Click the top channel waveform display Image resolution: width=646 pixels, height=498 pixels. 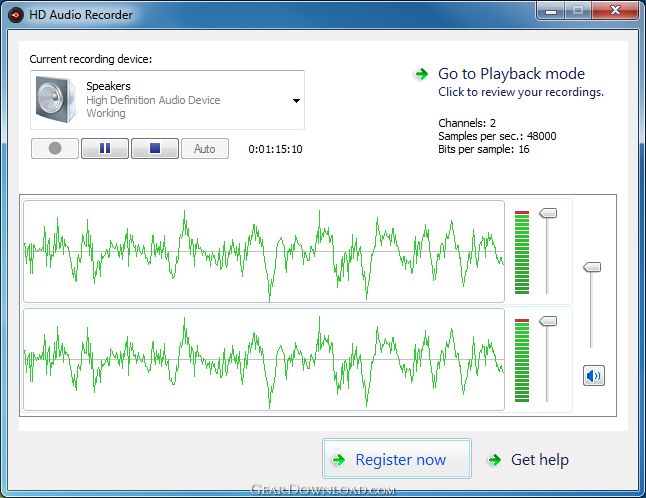264,251
